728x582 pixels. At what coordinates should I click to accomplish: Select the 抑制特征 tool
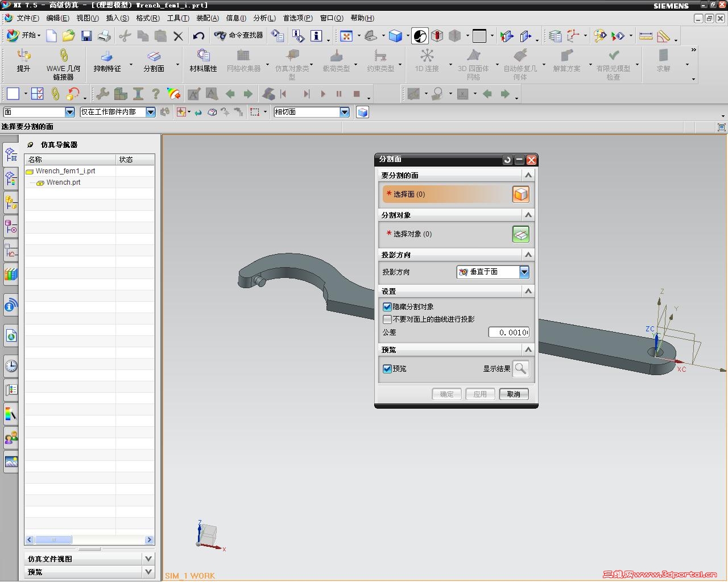(x=107, y=61)
